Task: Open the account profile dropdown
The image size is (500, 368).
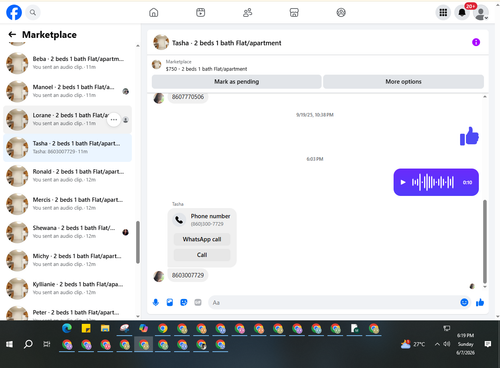Action: pyautogui.click(x=481, y=13)
